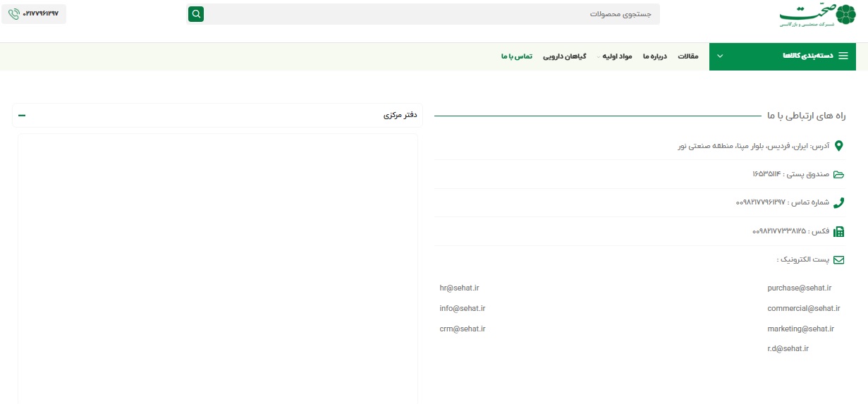Click the map pin address icon
This screenshot has width=868, height=404.
pos(838,146)
